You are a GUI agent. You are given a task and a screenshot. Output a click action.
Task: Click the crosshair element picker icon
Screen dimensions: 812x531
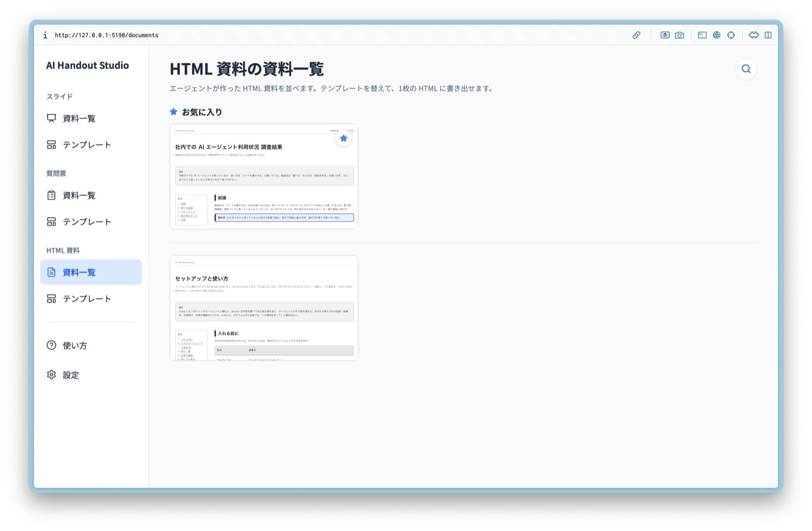click(x=731, y=35)
